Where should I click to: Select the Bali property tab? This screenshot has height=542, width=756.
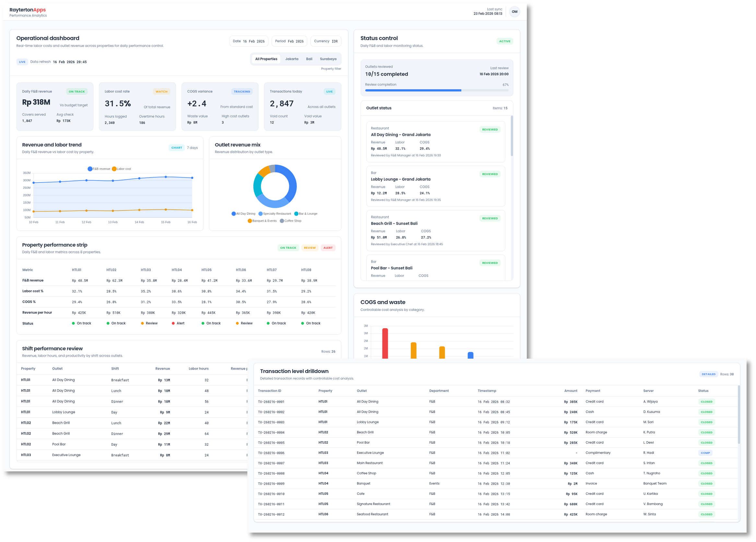(x=309, y=59)
